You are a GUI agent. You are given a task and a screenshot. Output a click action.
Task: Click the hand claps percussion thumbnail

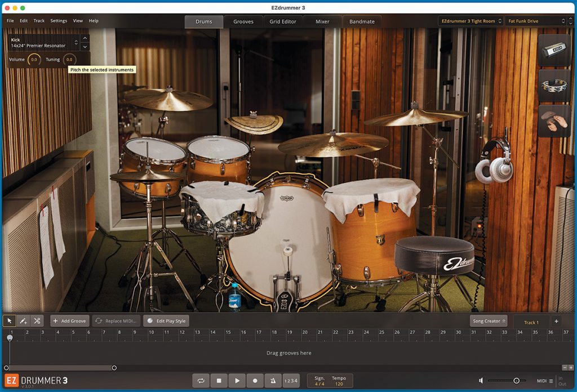coord(554,121)
